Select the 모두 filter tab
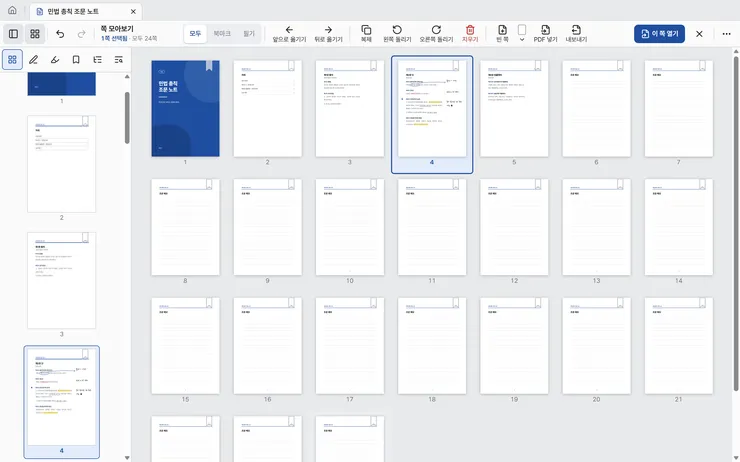The image size is (740, 462). (x=195, y=34)
